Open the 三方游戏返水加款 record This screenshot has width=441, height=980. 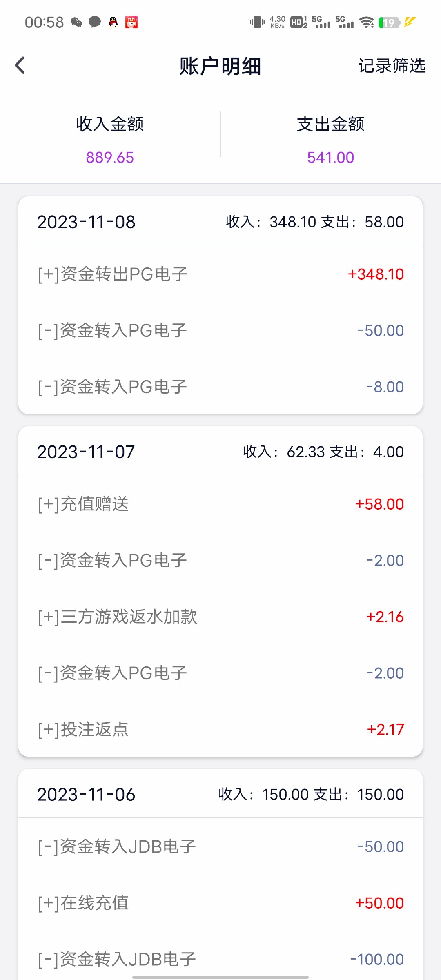[220, 617]
